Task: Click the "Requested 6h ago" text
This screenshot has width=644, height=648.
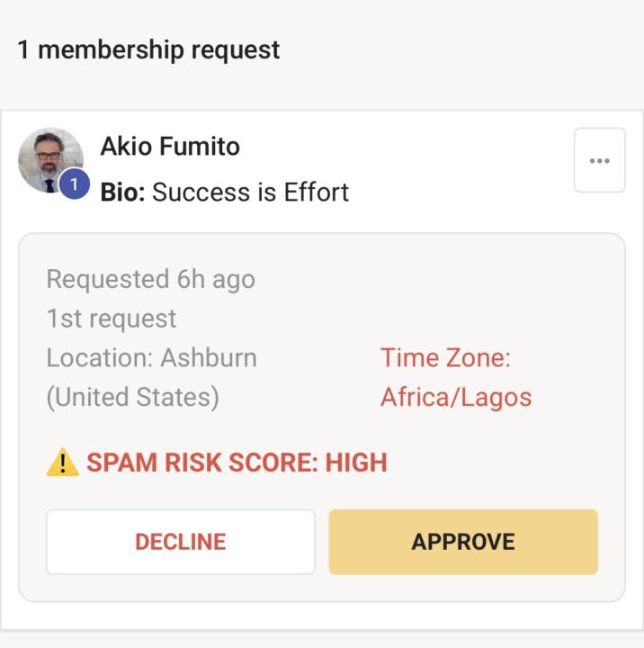Action: click(x=150, y=279)
